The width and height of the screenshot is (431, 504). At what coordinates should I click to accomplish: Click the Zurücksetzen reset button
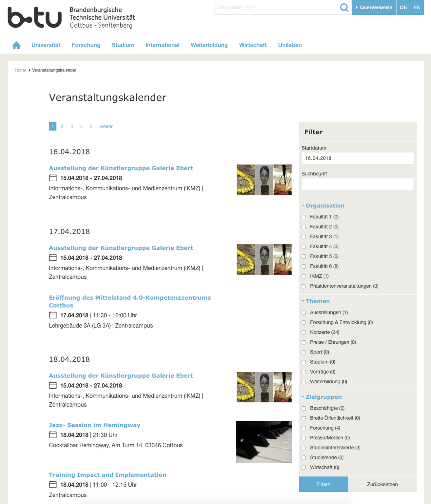click(x=382, y=484)
